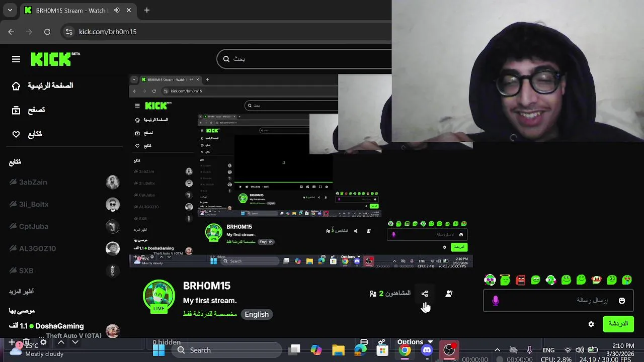Click the Kick search field (بحث)
The height and width of the screenshot is (362, 644).
(304, 59)
